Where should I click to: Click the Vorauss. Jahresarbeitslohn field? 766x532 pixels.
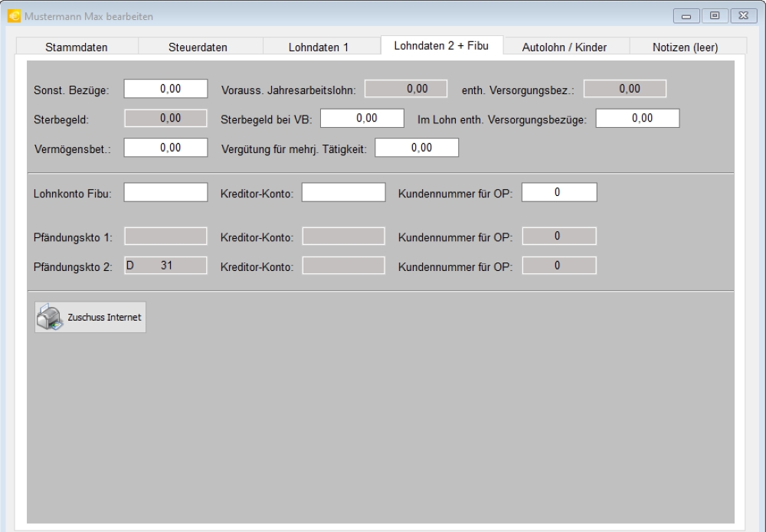pyautogui.click(x=406, y=89)
